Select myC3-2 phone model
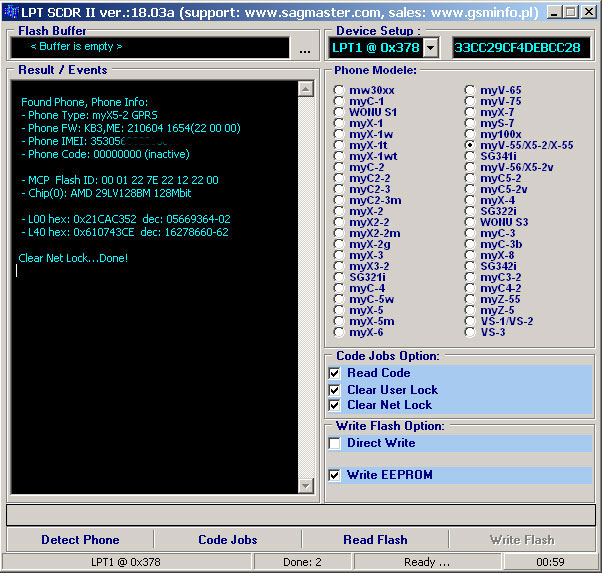This screenshot has width=602, height=573. tap(470, 277)
